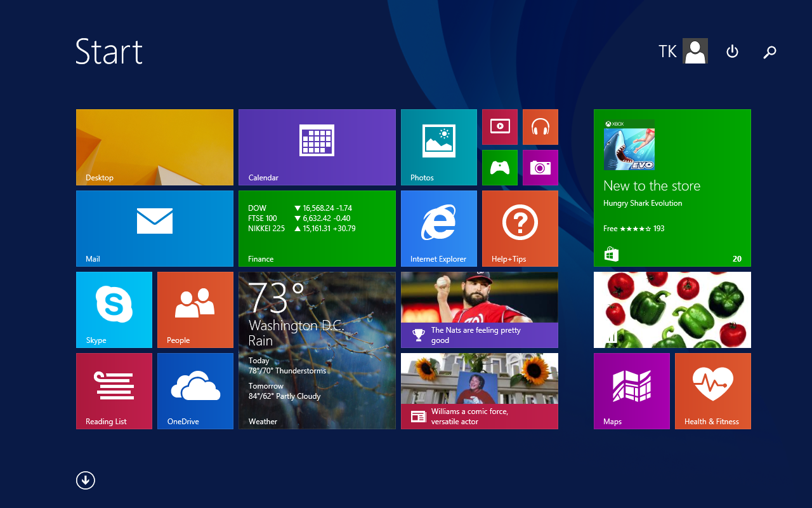
Task: Launch the Photos app tile
Action: coord(439,147)
